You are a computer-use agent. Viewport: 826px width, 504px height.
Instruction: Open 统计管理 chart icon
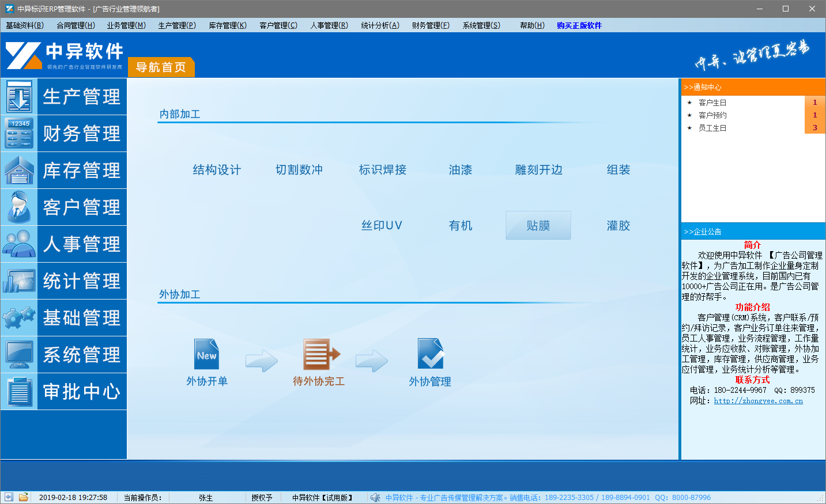19,281
